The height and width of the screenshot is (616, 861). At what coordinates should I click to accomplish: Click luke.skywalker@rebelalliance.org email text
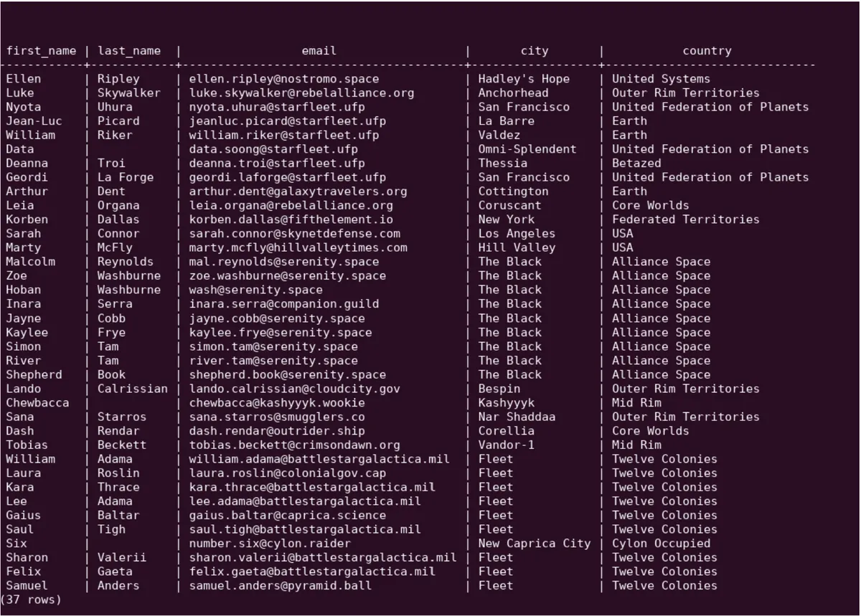coord(301,93)
